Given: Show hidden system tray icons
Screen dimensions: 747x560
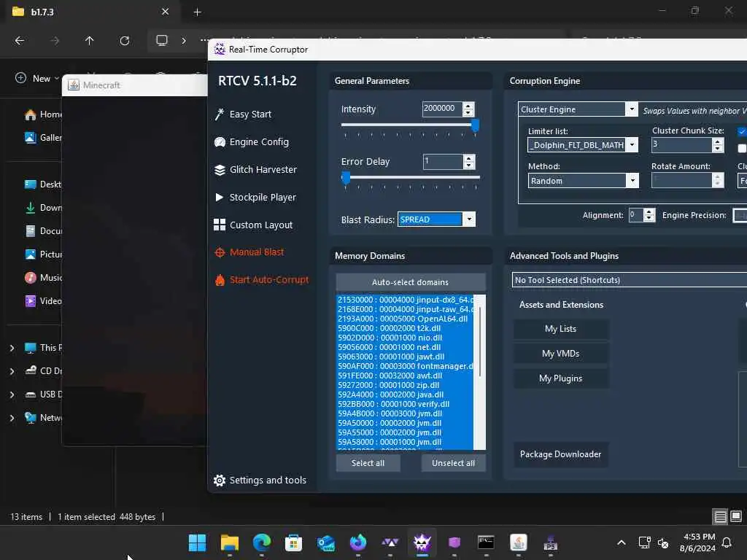Looking at the screenshot, I should (x=622, y=542).
